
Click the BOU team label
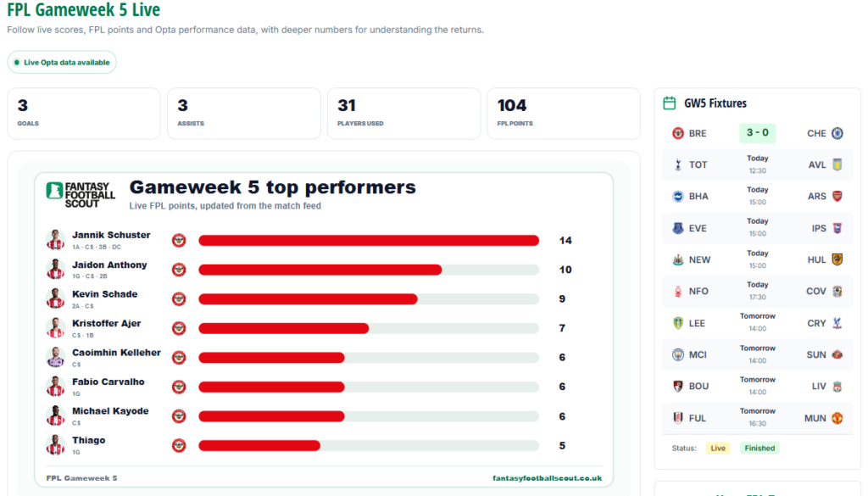pos(698,387)
